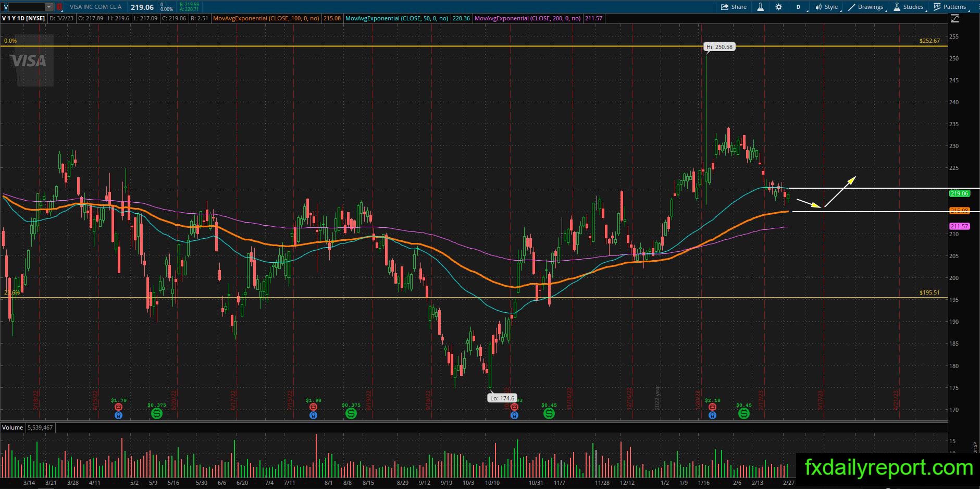The image size is (980, 489).
Task: Click the Hi: 250.58 price bubble
Action: pyautogui.click(x=719, y=47)
